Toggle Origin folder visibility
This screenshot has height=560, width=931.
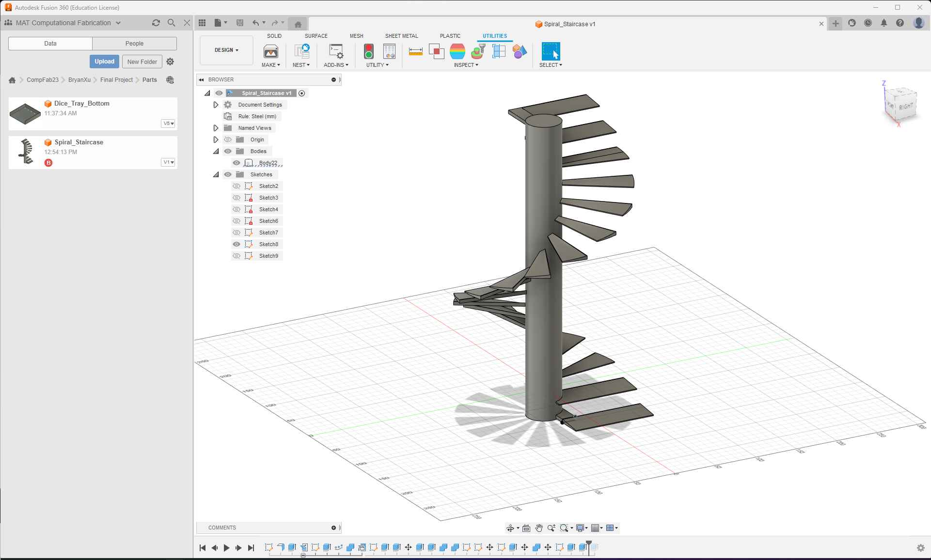click(228, 139)
